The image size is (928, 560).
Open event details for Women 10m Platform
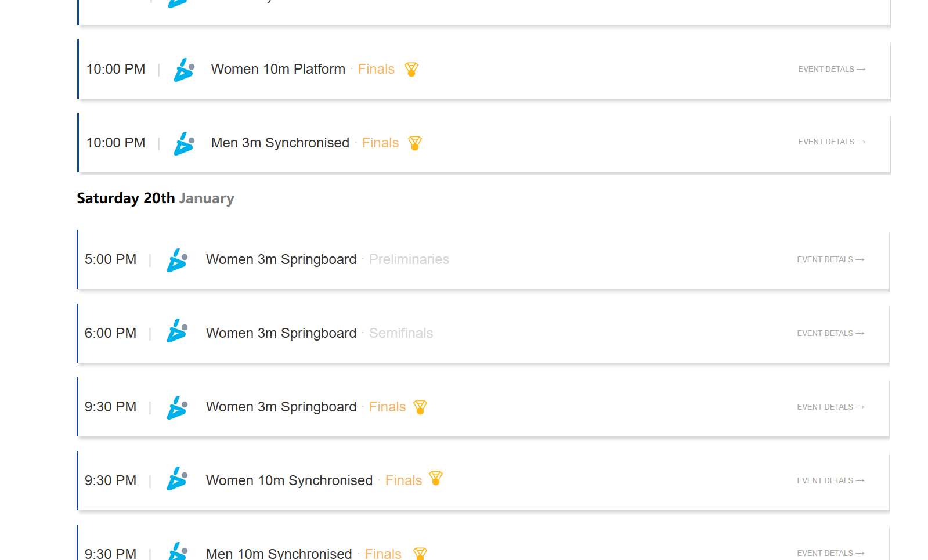pos(831,69)
